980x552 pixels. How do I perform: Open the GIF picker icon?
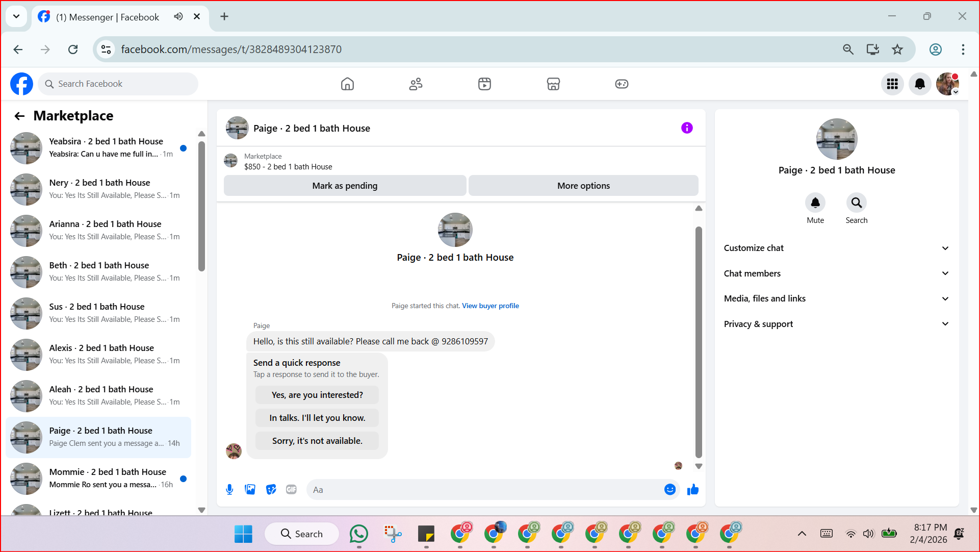click(x=291, y=490)
